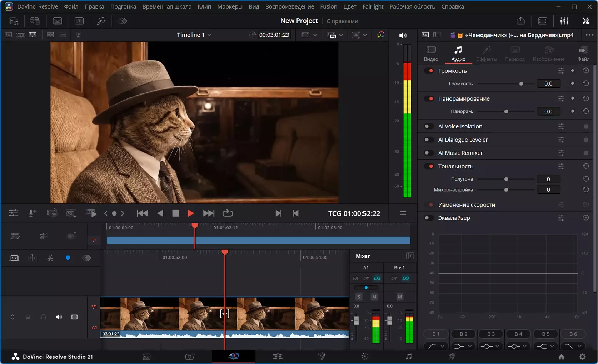
Task: Add a blue marker to the timeline
Action: click(x=68, y=258)
